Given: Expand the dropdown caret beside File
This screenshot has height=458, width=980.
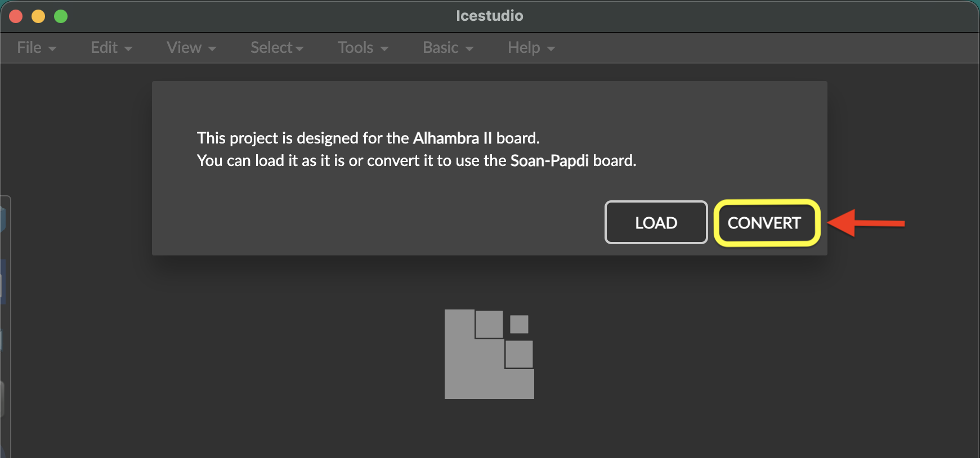Looking at the screenshot, I should [52, 49].
